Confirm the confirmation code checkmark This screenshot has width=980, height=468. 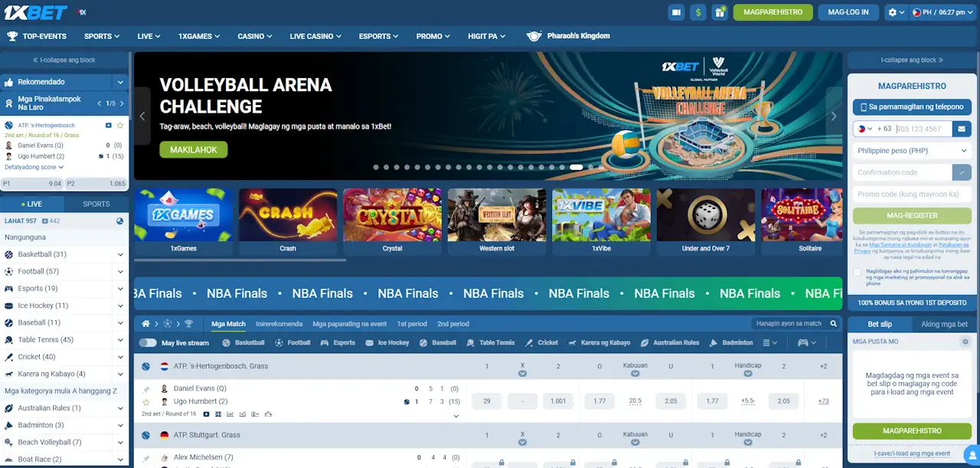962,172
